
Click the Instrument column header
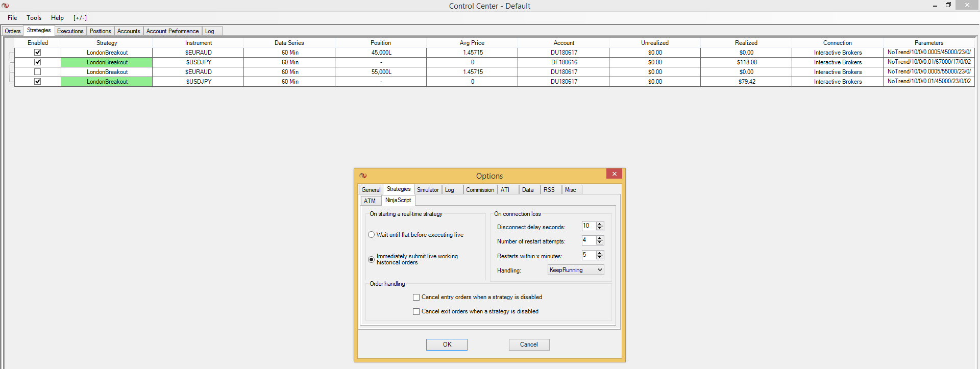pyautogui.click(x=198, y=43)
